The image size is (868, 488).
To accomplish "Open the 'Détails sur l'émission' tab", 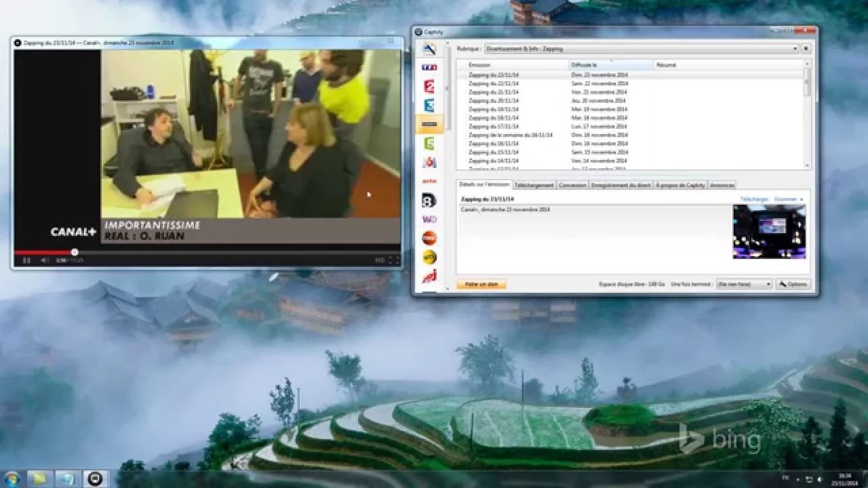I will [x=484, y=184].
